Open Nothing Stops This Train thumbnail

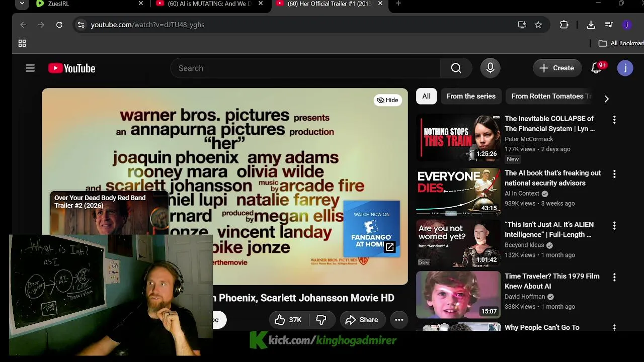[458, 138]
